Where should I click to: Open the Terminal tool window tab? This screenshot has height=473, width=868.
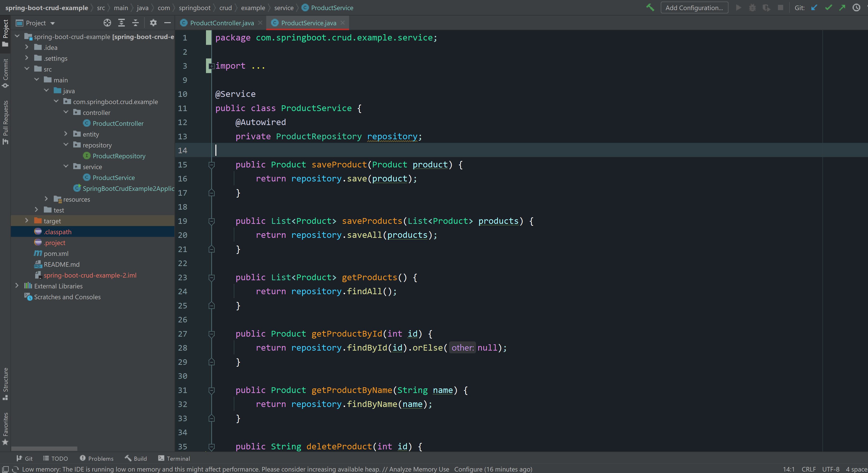pyautogui.click(x=174, y=458)
